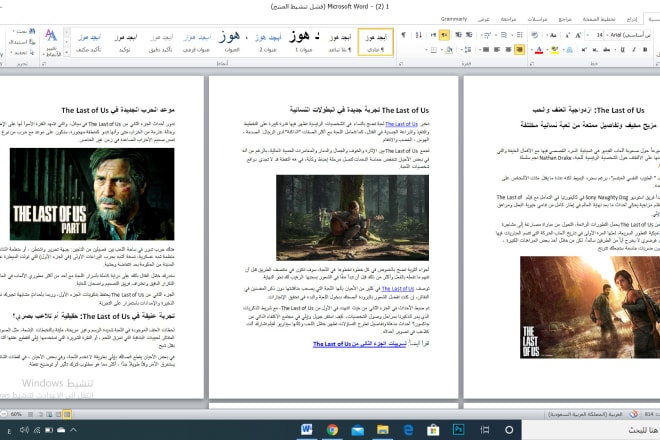Click the Decrease Indent icon
660x440 pixels.
point(469,35)
